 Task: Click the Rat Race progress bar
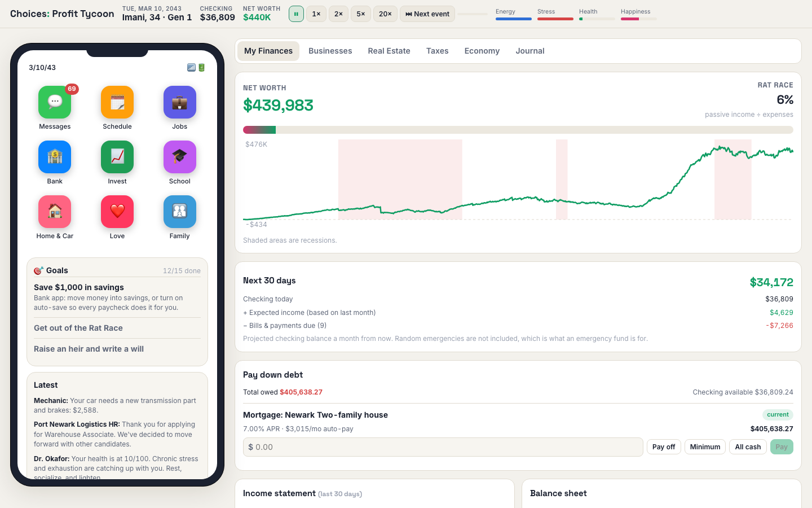coord(518,130)
